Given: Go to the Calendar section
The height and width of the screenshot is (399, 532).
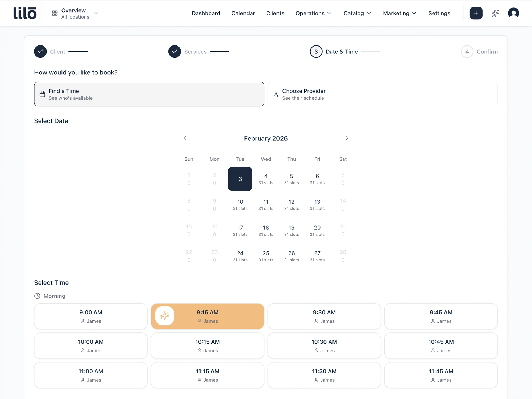Looking at the screenshot, I should [243, 13].
